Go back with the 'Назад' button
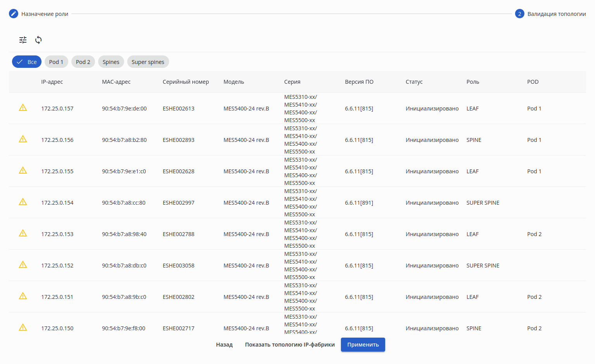The height and width of the screenshot is (364, 595). tap(224, 345)
